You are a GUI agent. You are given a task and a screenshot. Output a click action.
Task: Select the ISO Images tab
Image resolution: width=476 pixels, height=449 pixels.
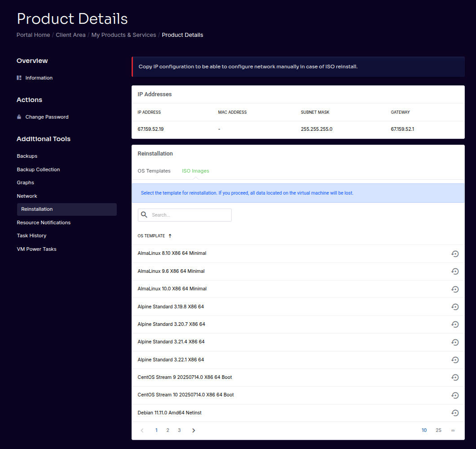click(x=195, y=171)
